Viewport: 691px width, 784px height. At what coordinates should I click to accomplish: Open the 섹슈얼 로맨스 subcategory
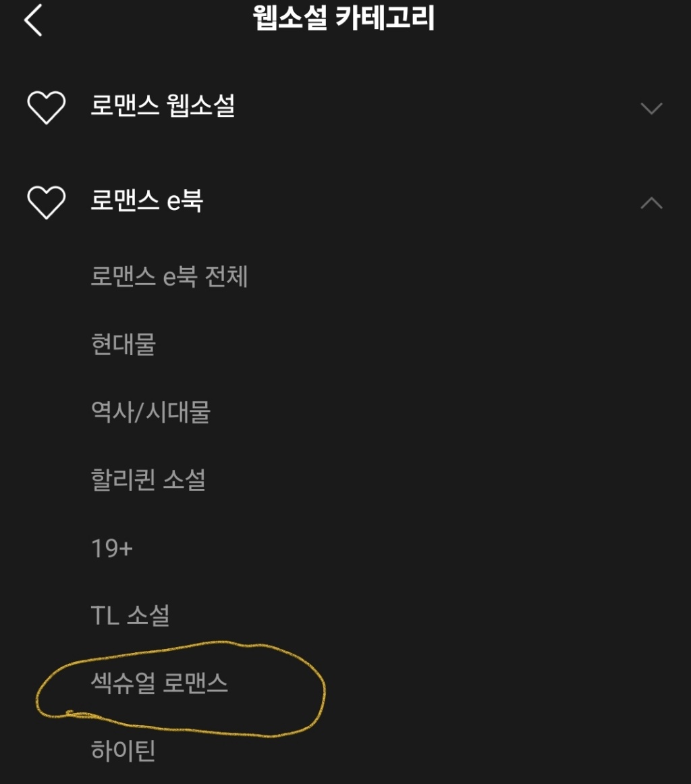pos(159,683)
